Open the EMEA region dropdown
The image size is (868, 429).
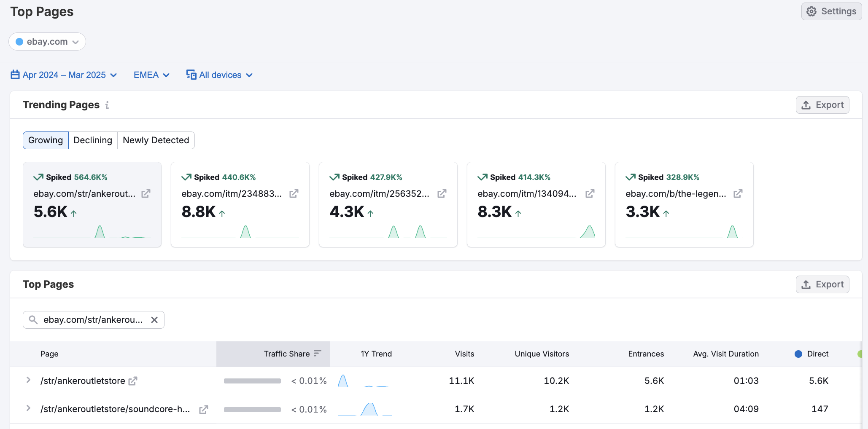click(151, 75)
